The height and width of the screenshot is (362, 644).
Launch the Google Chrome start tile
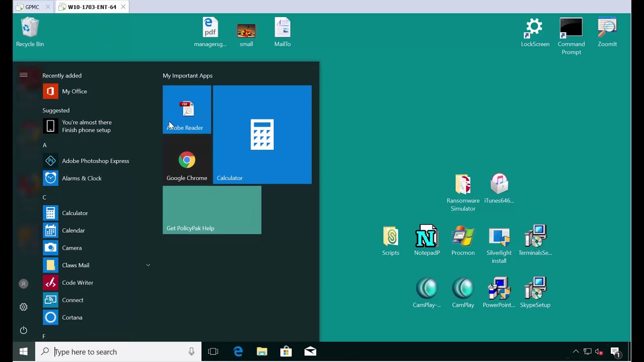click(187, 160)
